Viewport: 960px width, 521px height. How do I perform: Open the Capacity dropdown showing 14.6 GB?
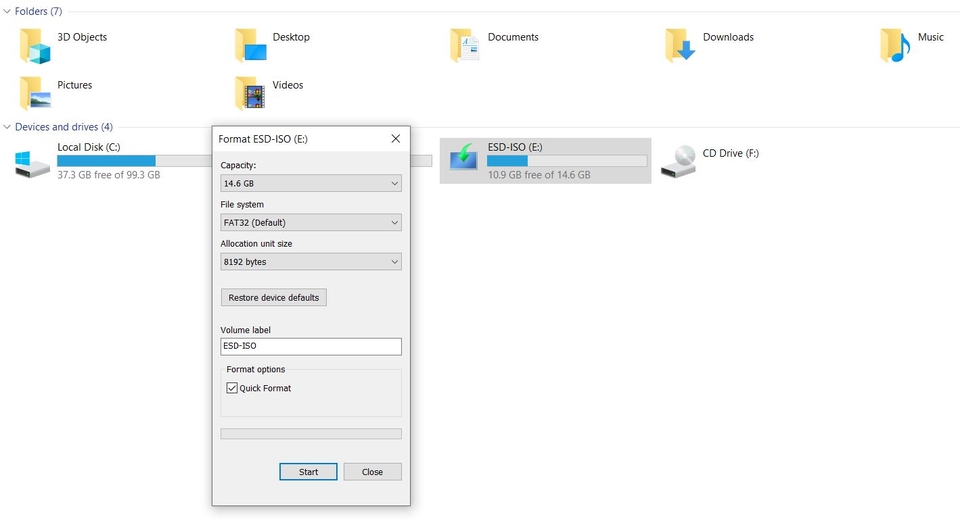(310, 184)
